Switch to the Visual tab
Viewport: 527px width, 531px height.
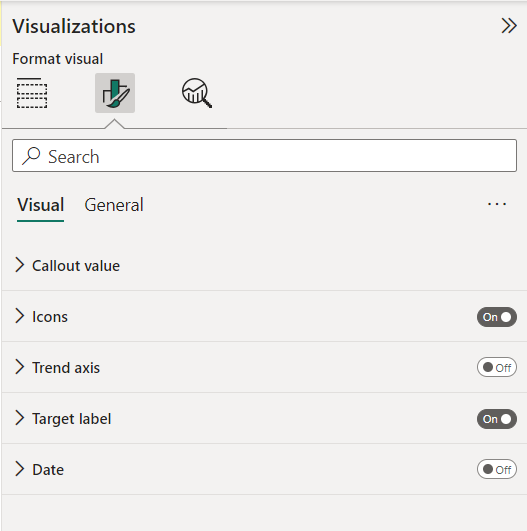41,205
